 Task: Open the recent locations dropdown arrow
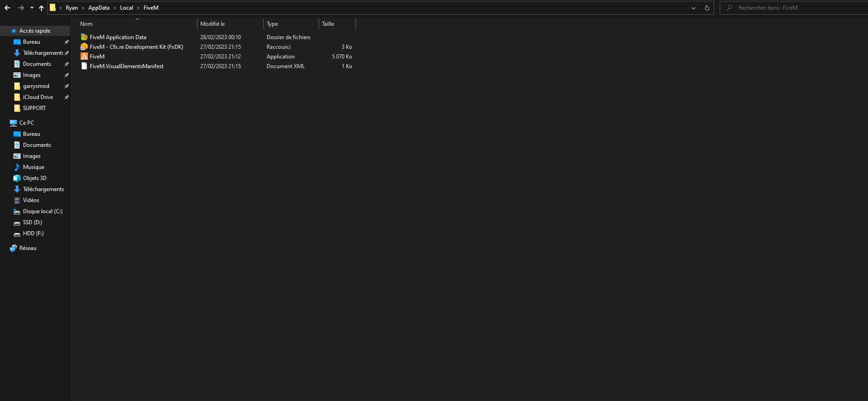[x=32, y=8]
